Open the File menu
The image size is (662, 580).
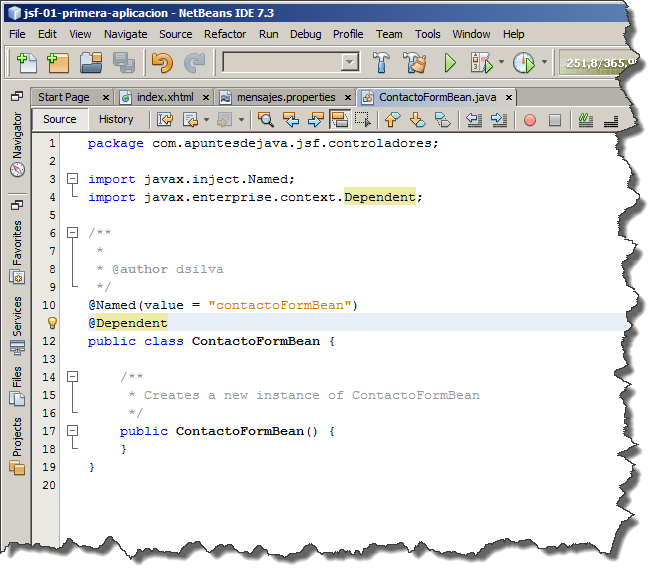coord(17,34)
